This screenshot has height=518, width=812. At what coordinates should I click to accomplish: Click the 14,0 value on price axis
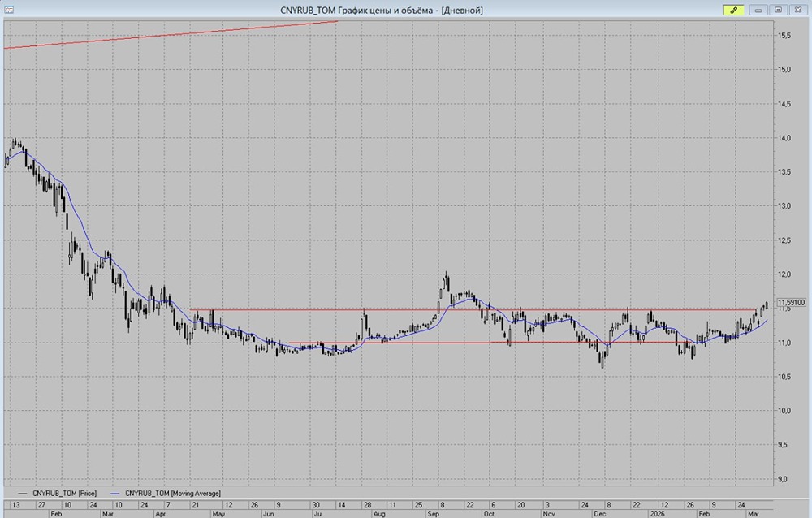click(x=785, y=138)
